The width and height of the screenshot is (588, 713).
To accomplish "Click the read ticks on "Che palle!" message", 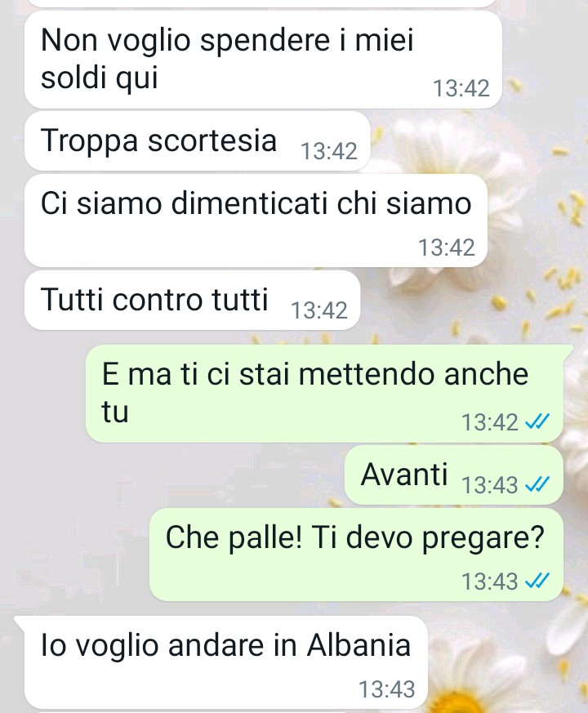I will (537, 581).
